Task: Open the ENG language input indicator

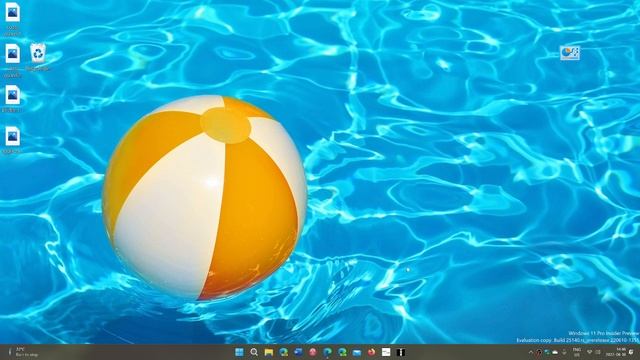Action: 577,352
